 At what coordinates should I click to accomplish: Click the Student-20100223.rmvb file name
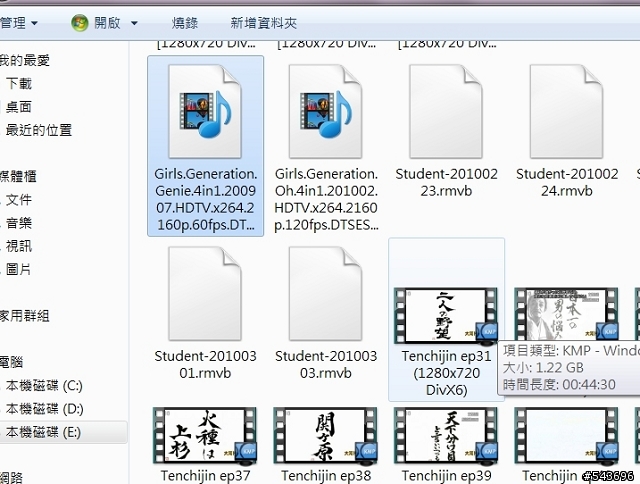(x=446, y=182)
